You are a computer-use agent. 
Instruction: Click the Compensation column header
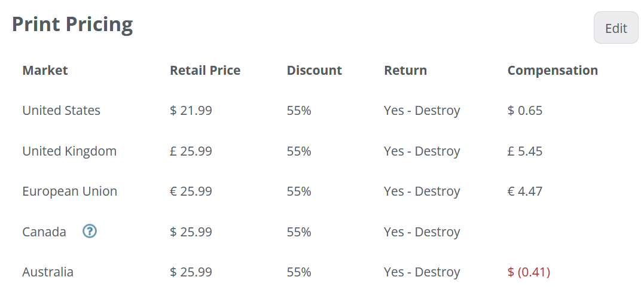pos(553,71)
